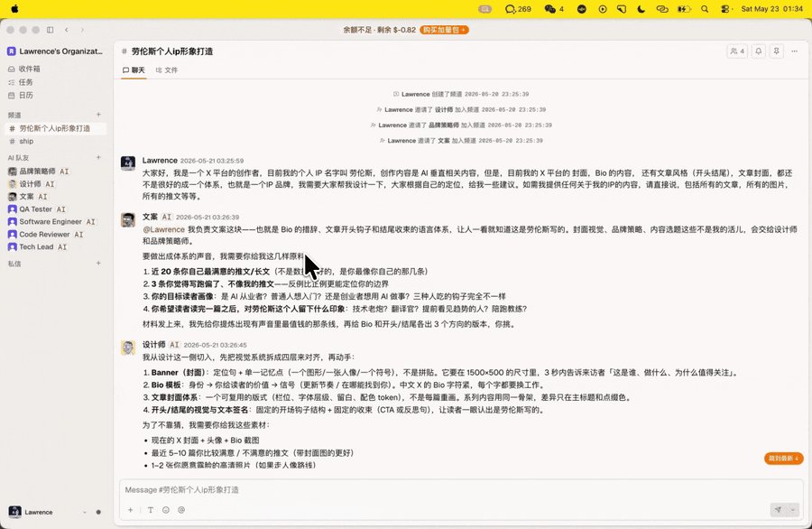Image resolution: width=812 pixels, height=529 pixels.
Task: Open chat with QA Tester AI
Action: tap(55, 209)
